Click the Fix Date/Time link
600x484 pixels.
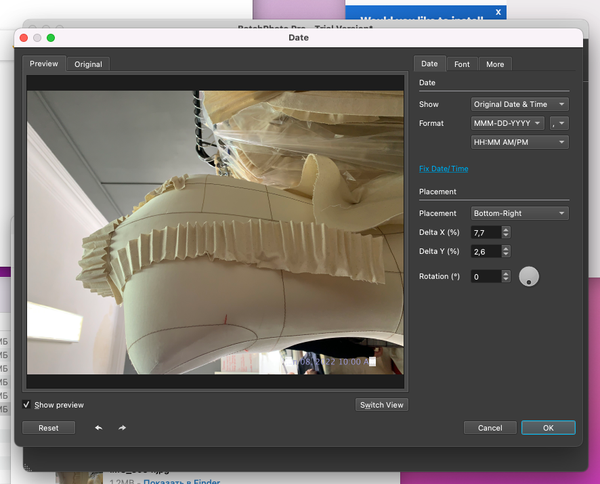[x=443, y=169]
